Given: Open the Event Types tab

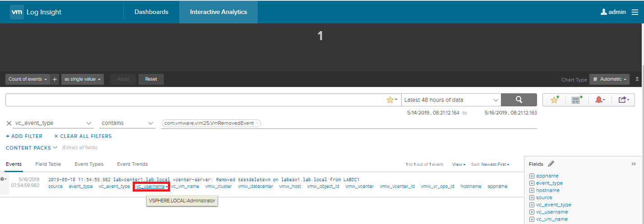Looking at the screenshot, I should click(89, 164).
